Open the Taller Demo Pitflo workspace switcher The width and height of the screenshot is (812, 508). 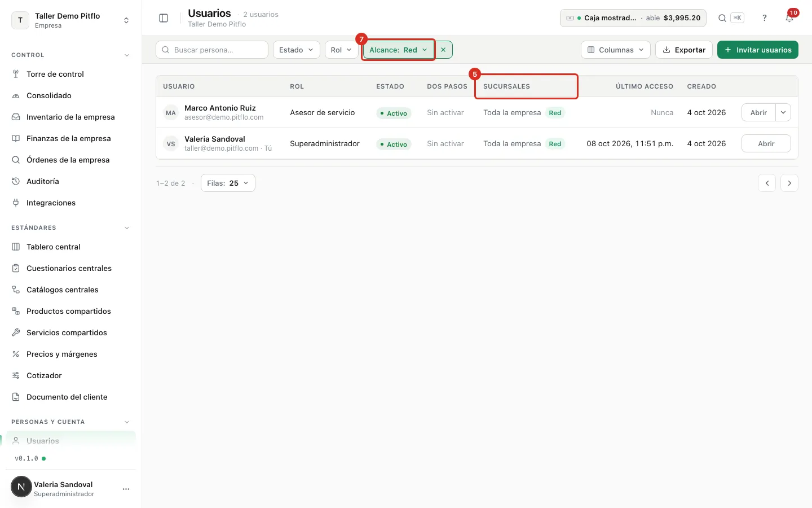pyautogui.click(x=70, y=20)
